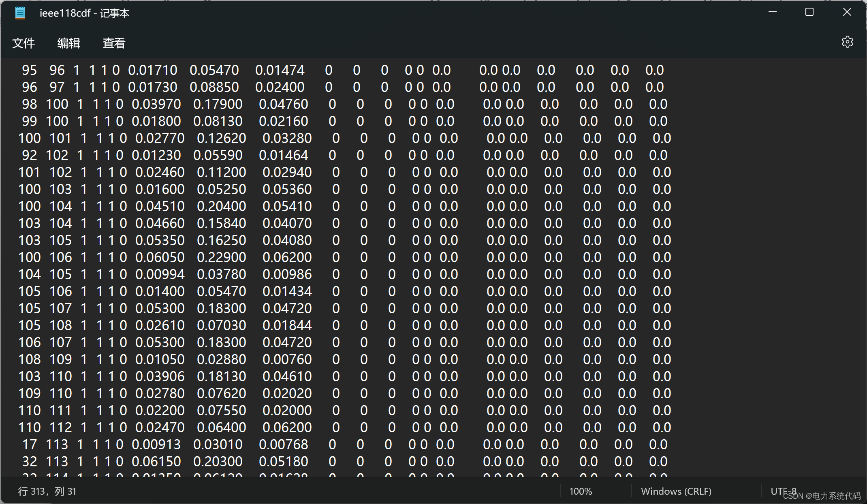Open the 文件 menu
The image size is (867, 504).
[23, 43]
